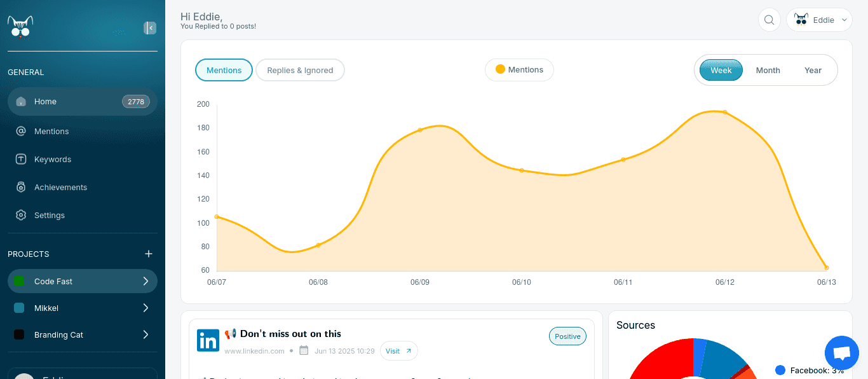
Task: Open the Mentions section via its @ icon
Action: tap(20, 131)
